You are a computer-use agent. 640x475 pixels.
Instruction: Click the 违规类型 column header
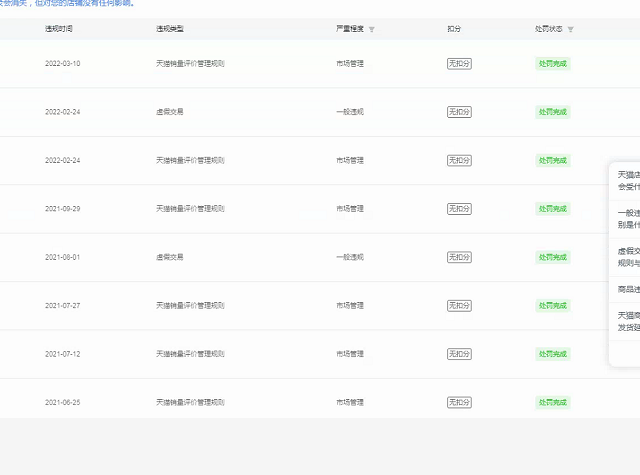tap(170, 29)
